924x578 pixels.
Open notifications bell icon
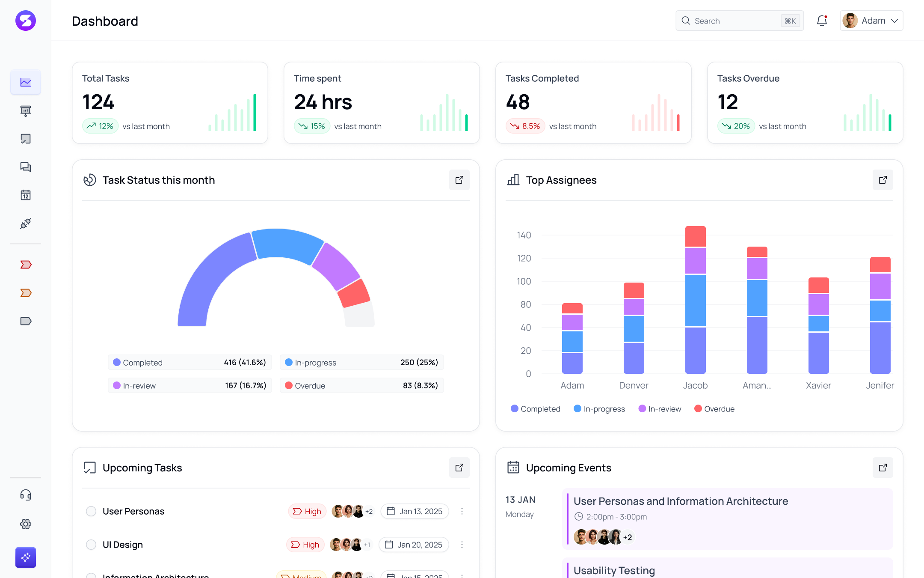point(822,21)
